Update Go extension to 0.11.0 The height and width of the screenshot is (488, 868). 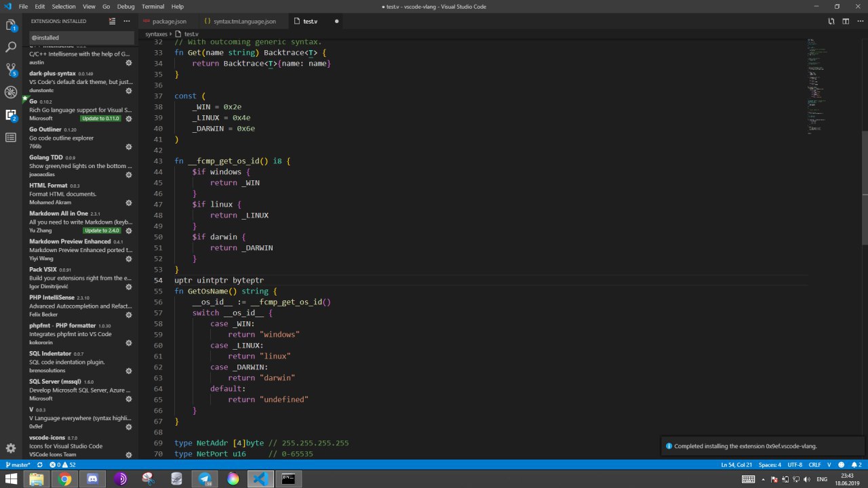100,119
